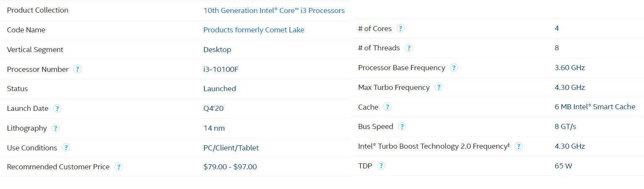Click the Lithography question mark icon
Viewport: 644px width, 189px height.
tap(56, 128)
